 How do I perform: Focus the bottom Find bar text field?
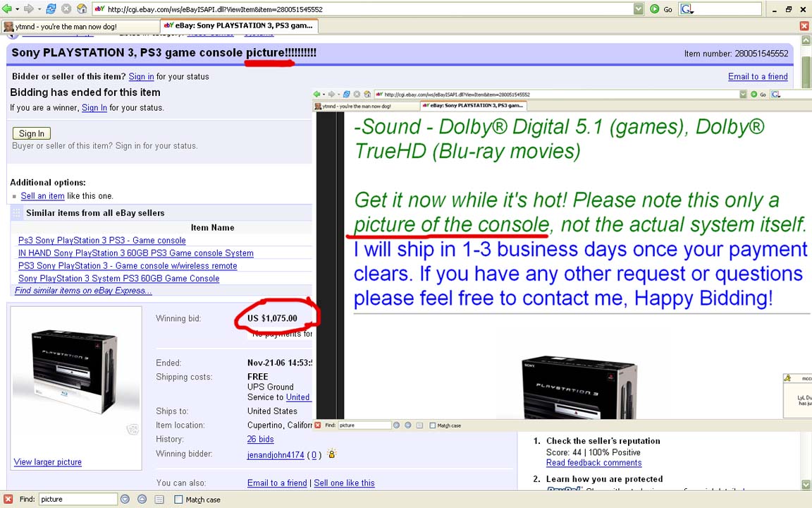pyautogui.click(x=78, y=500)
